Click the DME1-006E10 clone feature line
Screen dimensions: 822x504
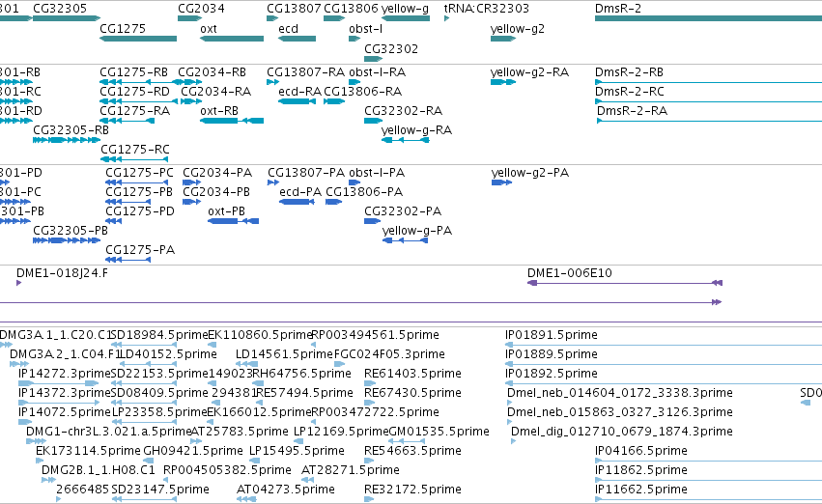click(x=625, y=283)
